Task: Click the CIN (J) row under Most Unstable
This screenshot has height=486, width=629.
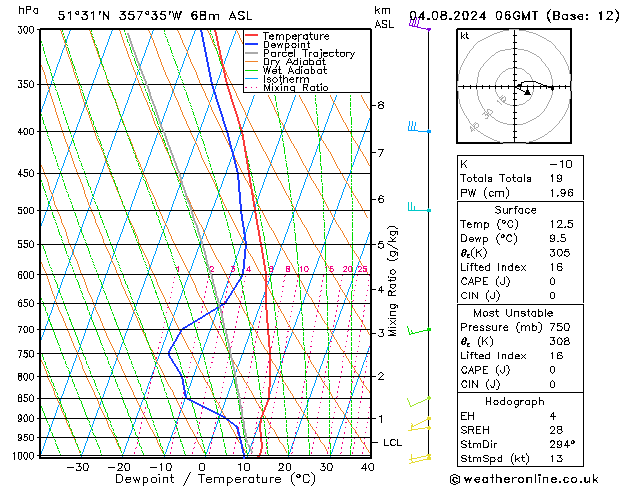Action: coord(520,384)
